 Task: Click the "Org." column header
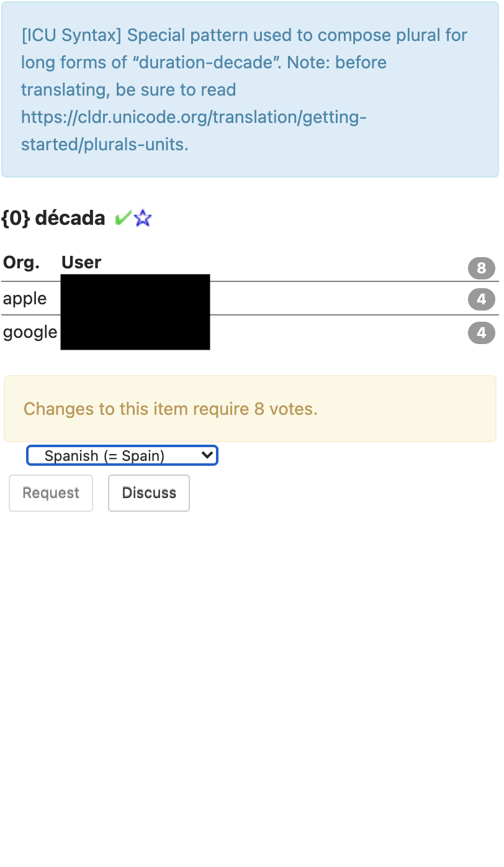point(21,262)
